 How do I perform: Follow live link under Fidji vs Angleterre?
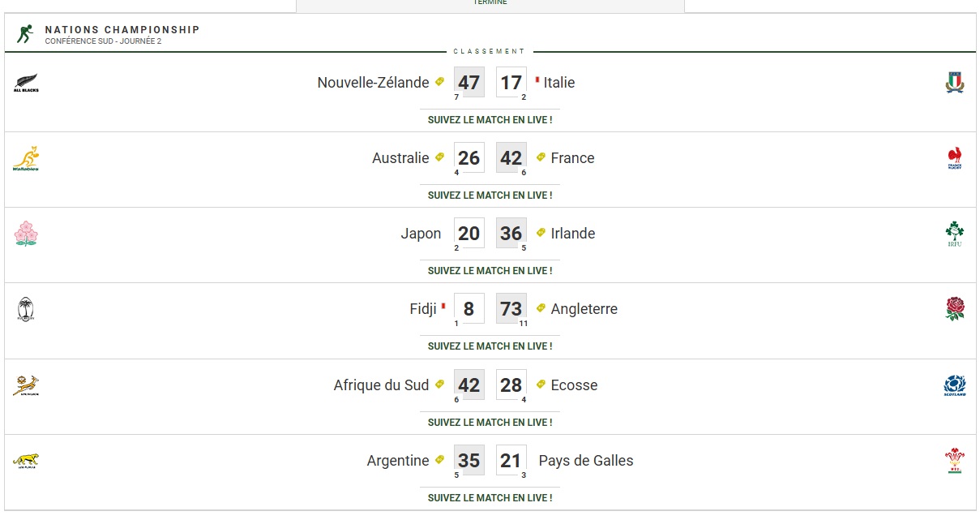490,346
